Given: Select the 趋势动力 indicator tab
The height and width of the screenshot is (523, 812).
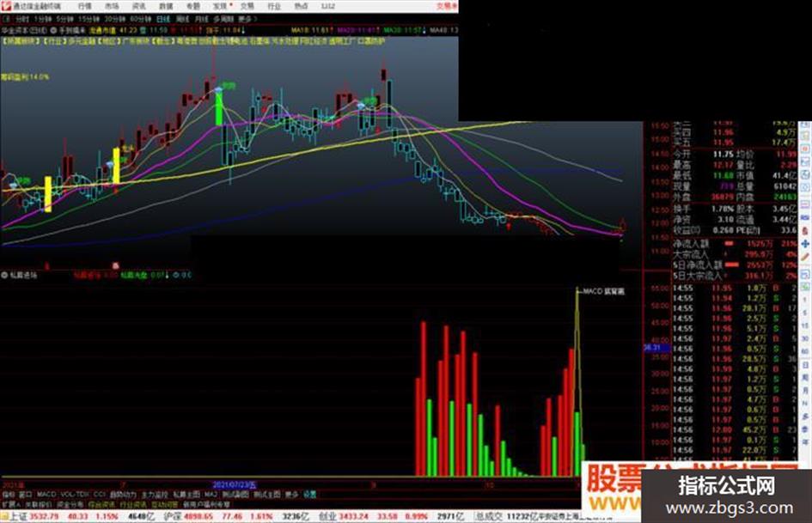Looking at the screenshot, I should pyautogui.click(x=123, y=495).
